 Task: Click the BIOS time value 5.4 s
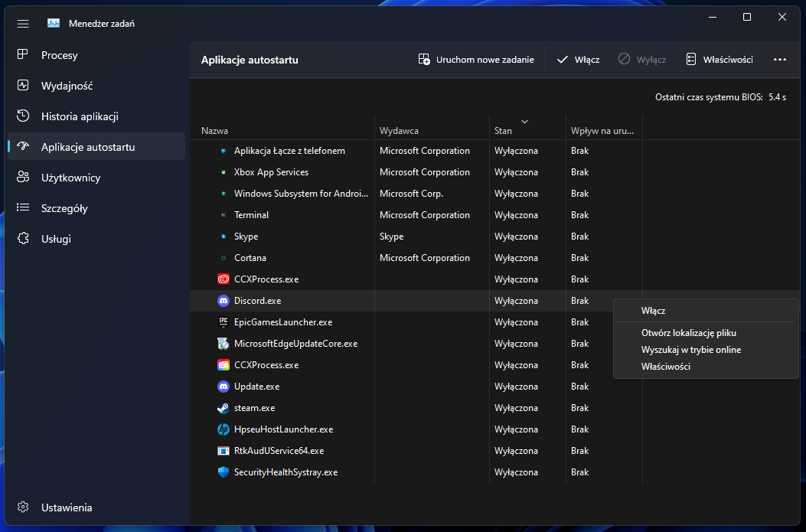[777, 97]
